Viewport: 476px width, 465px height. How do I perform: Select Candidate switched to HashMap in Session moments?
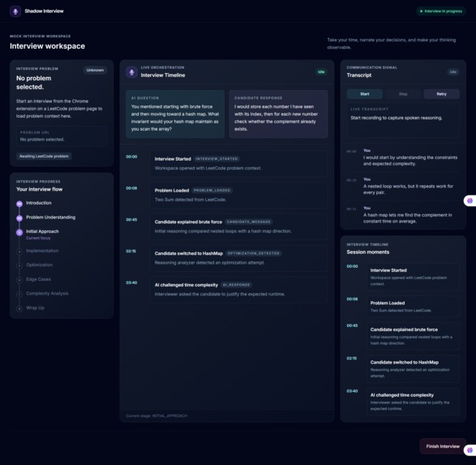click(413, 369)
